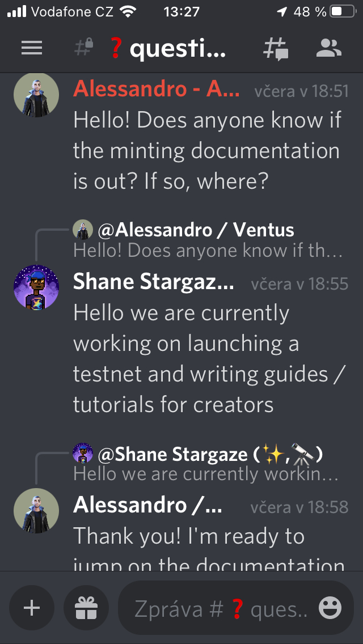This screenshot has width=363, height=644.
Task: Open the emoji picker smiley
Action: click(x=330, y=609)
